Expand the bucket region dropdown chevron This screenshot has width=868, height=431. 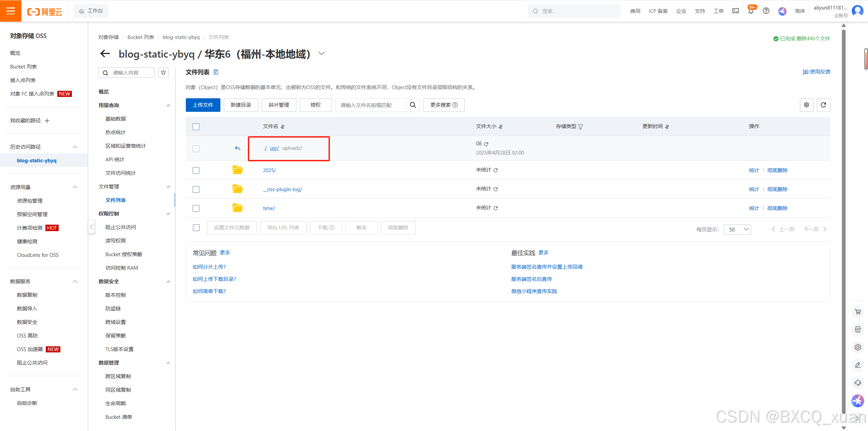321,54
